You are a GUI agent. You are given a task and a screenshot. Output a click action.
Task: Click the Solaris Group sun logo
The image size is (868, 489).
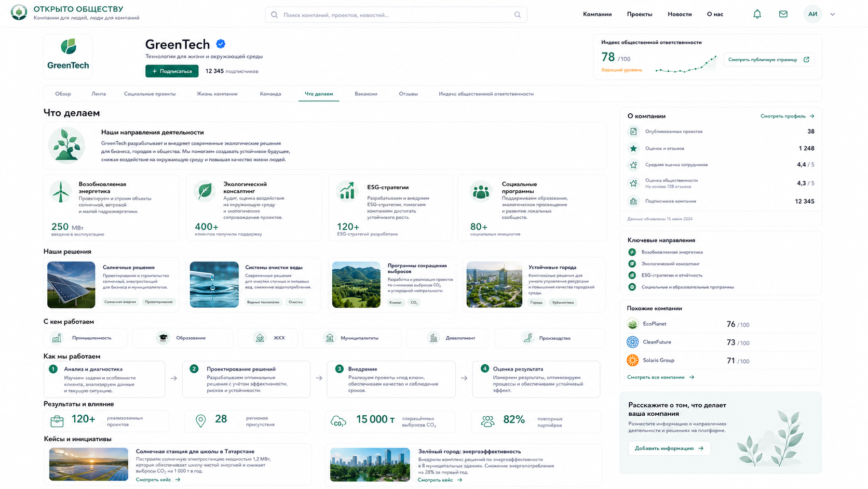pos(632,360)
